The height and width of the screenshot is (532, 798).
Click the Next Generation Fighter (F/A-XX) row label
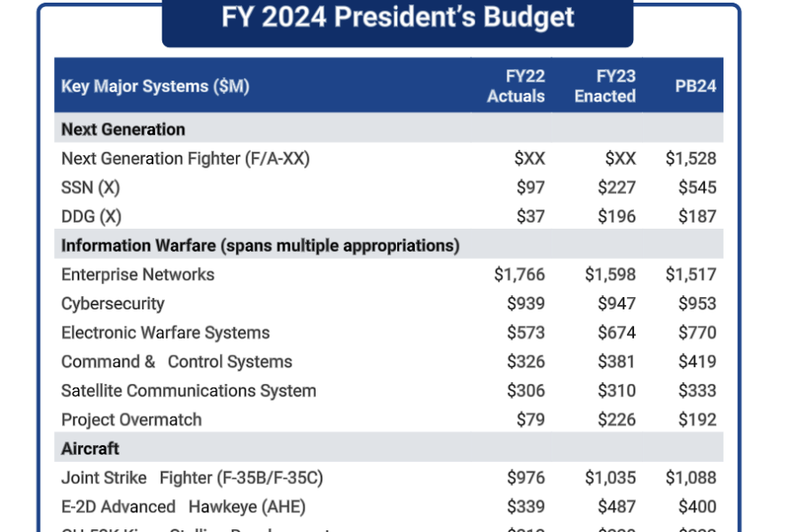pos(185,159)
